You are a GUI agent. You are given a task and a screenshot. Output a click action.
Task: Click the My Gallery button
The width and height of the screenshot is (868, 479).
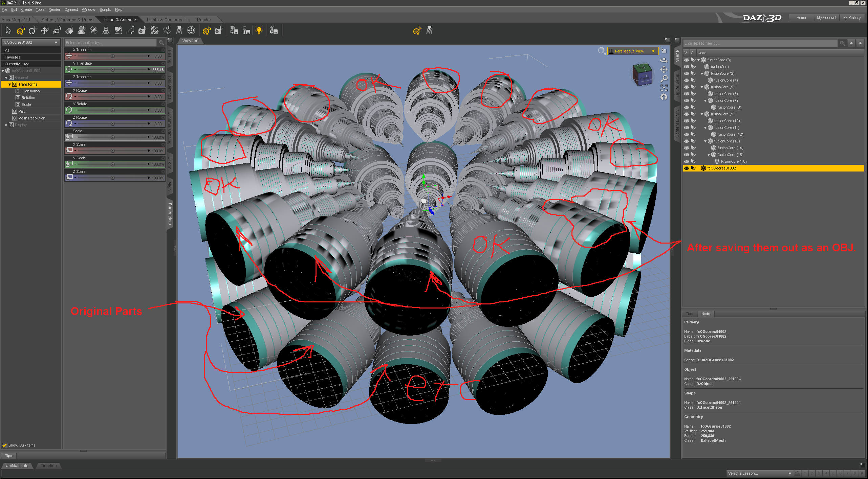point(851,18)
